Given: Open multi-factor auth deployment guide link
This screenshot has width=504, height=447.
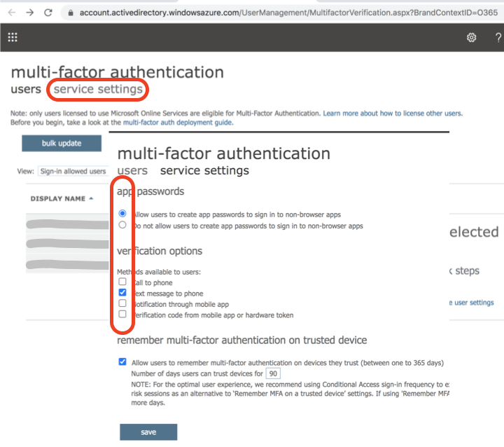Looking at the screenshot, I should [x=178, y=123].
